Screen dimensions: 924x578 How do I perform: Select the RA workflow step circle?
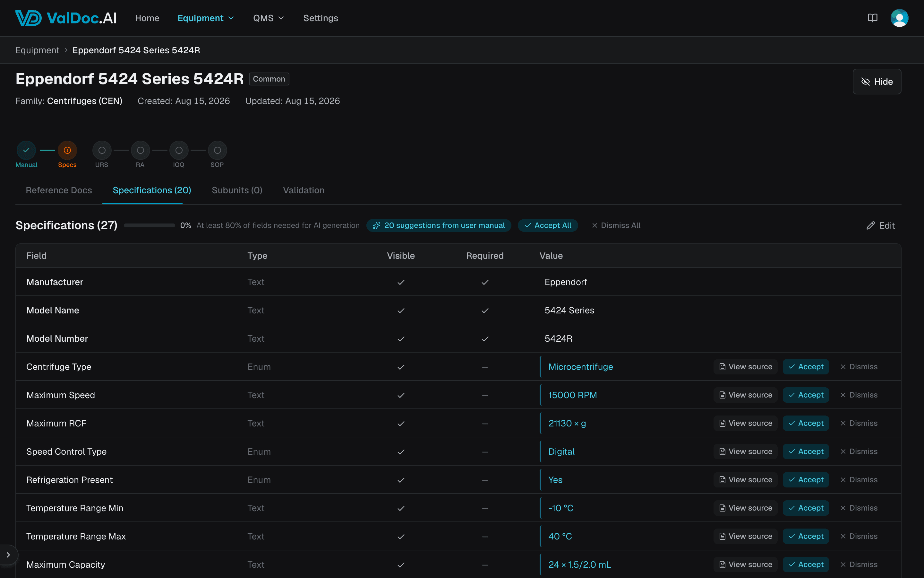[141, 150]
